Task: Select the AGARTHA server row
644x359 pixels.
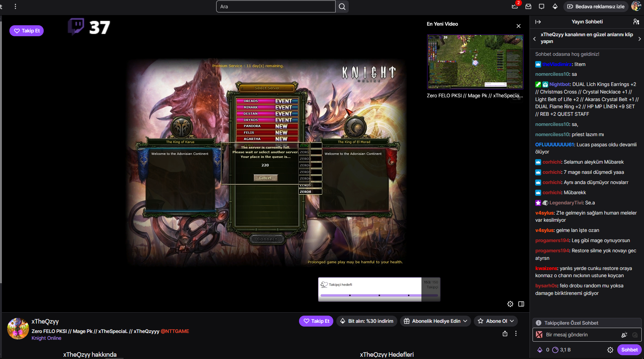Action: [x=267, y=139]
